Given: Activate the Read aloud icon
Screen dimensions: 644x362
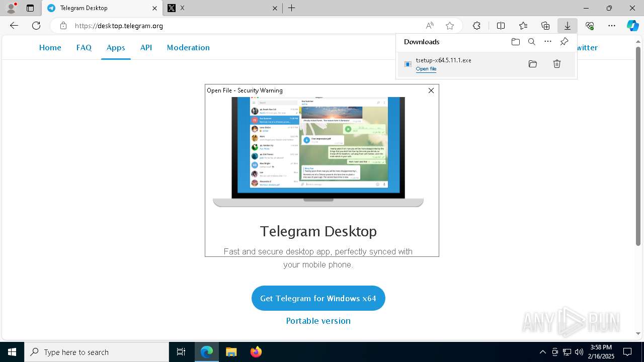Looking at the screenshot, I should click(430, 26).
